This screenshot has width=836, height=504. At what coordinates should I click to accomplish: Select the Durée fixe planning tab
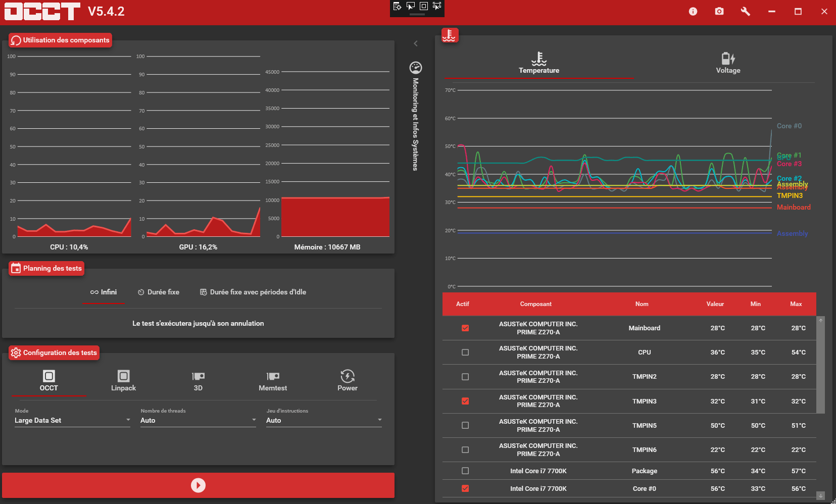159,292
